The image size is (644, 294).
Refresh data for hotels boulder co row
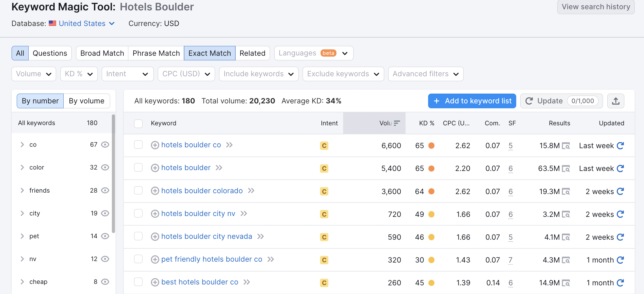[620, 146]
